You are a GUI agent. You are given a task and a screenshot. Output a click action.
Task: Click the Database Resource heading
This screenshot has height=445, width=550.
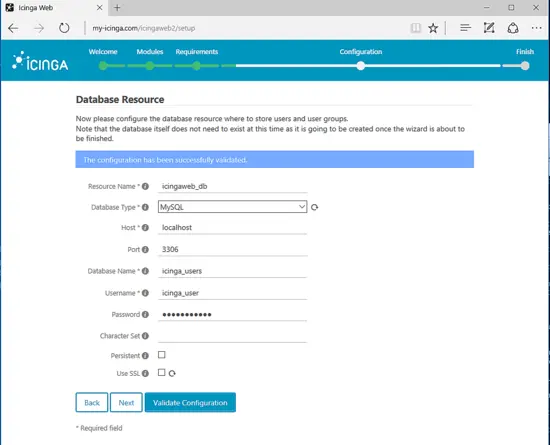120,100
